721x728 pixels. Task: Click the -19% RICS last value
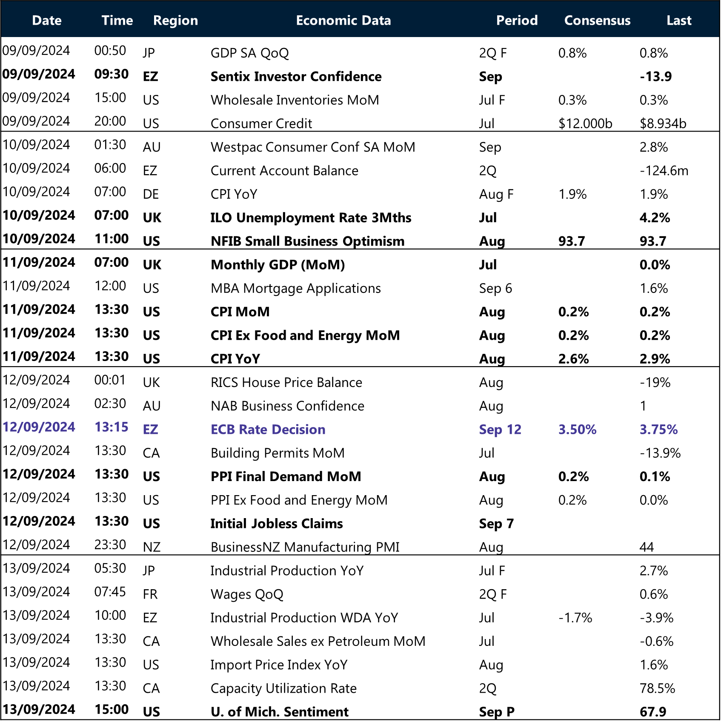pyautogui.click(x=655, y=383)
